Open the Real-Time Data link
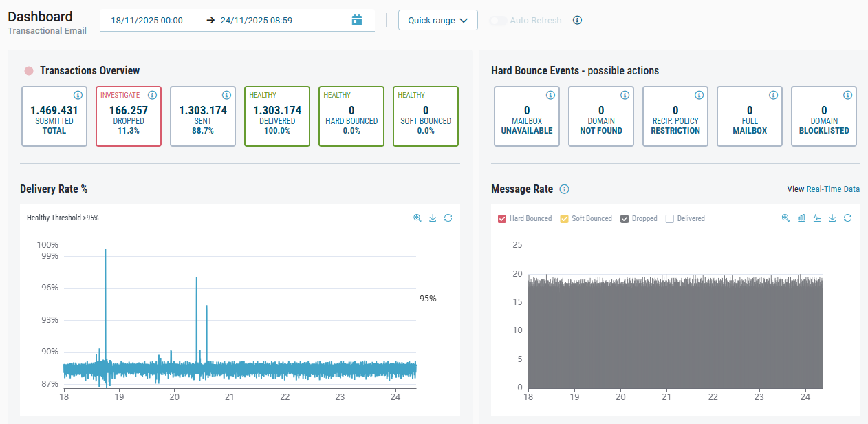 point(832,189)
